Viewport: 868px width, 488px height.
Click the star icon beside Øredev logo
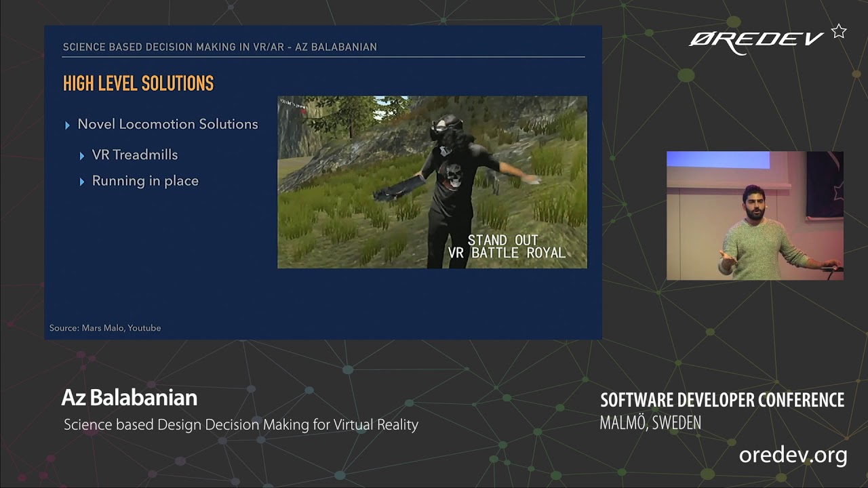tap(839, 31)
